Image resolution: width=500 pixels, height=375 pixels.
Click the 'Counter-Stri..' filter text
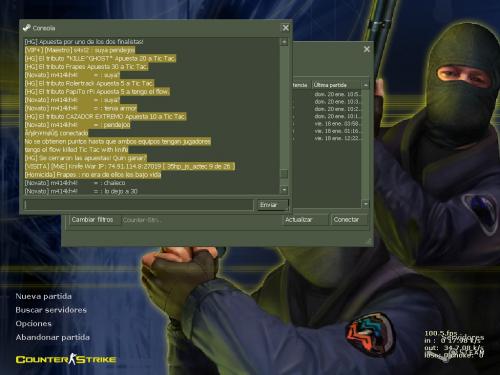coord(142,220)
